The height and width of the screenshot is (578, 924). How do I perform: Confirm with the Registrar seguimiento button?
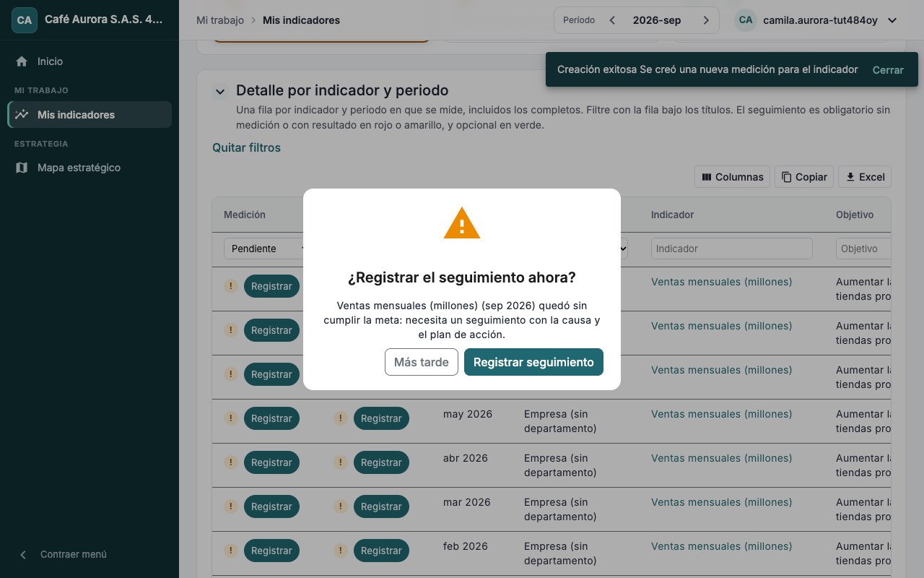click(x=533, y=362)
